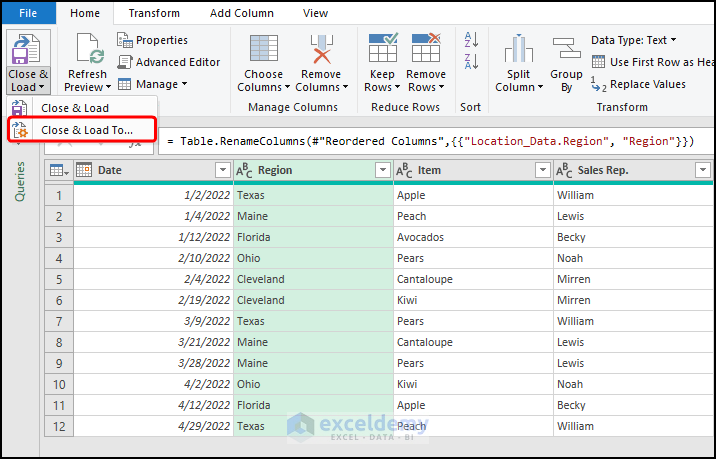
Task: Choose Close & Load menu entry
Action: coord(82,108)
